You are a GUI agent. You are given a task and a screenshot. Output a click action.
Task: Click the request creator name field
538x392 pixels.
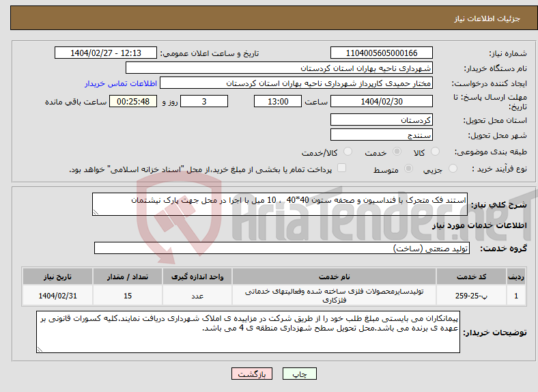click(296, 83)
